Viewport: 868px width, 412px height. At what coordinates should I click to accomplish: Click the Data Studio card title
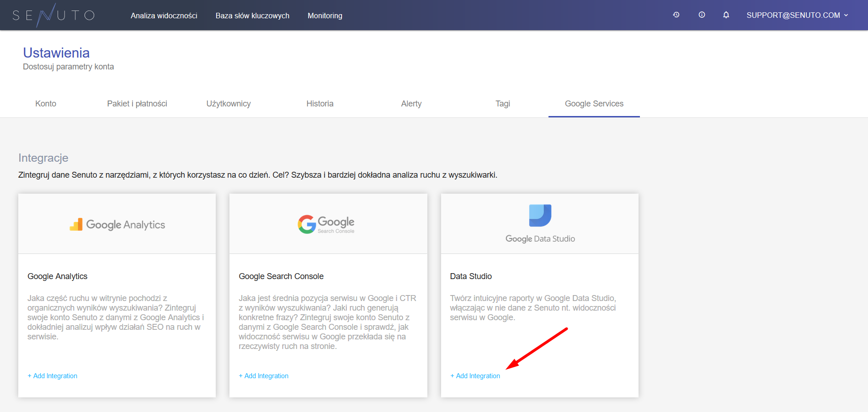point(471,276)
